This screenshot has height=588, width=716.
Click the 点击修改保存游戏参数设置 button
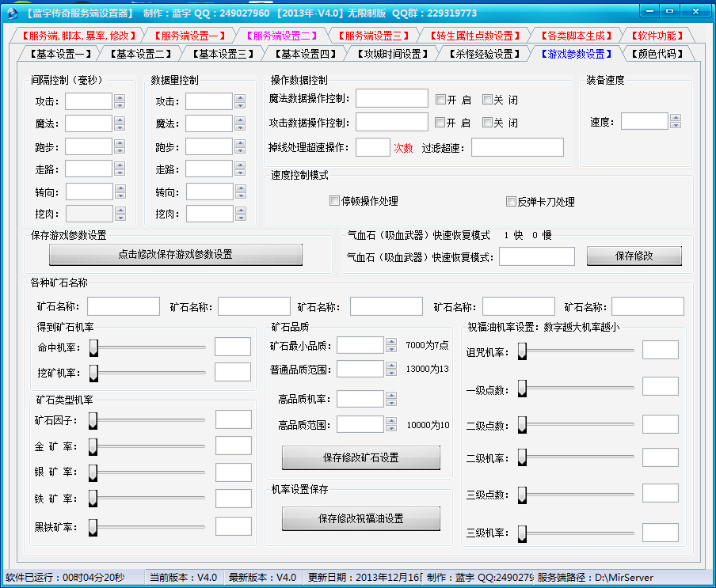point(176,254)
